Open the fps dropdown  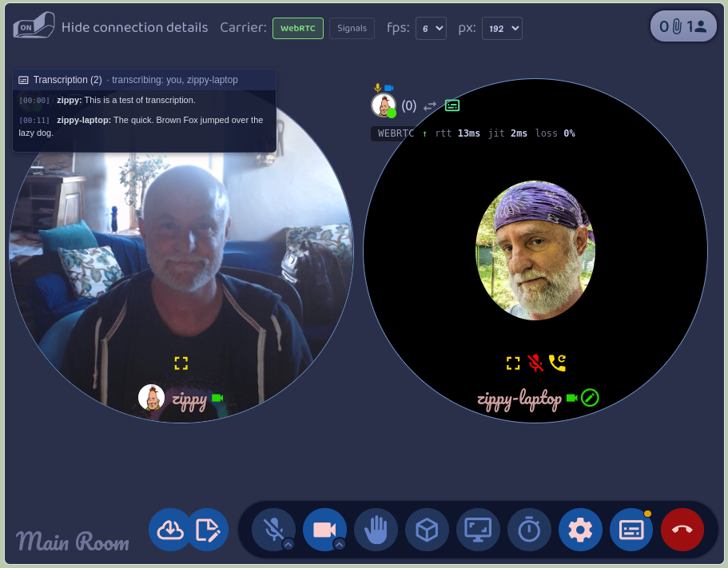tap(431, 28)
